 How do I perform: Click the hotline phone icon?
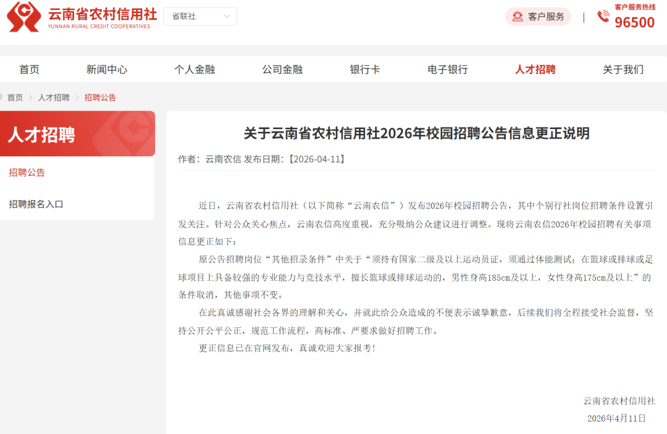point(603,17)
